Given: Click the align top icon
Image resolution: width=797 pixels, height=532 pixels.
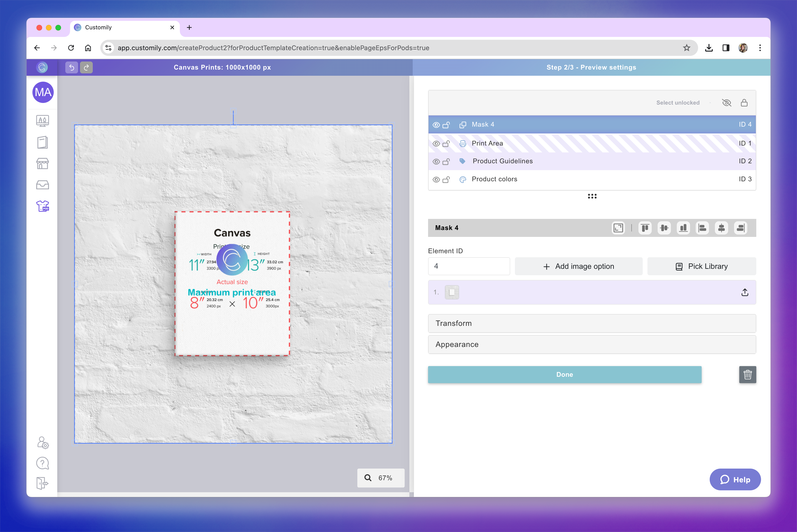Looking at the screenshot, I should 645,228.
